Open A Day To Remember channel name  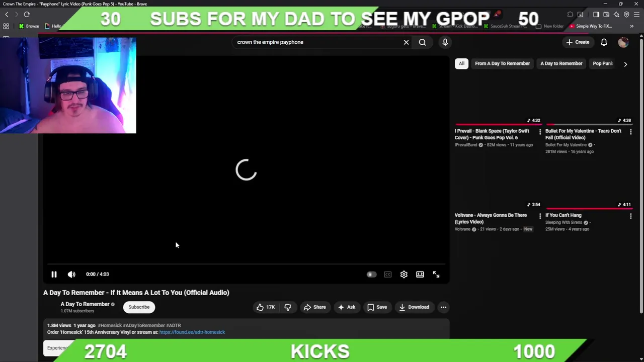pyautogui.click(x=85, y=304)
